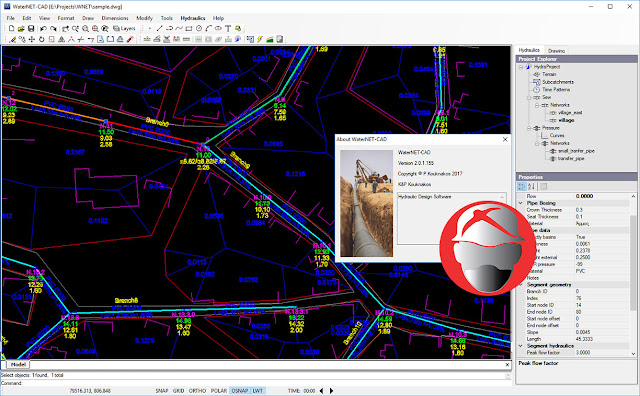Close the About WaterNET-CAD dialog
The width and height of the screenshot is (640, 396).
coord(505,139)
